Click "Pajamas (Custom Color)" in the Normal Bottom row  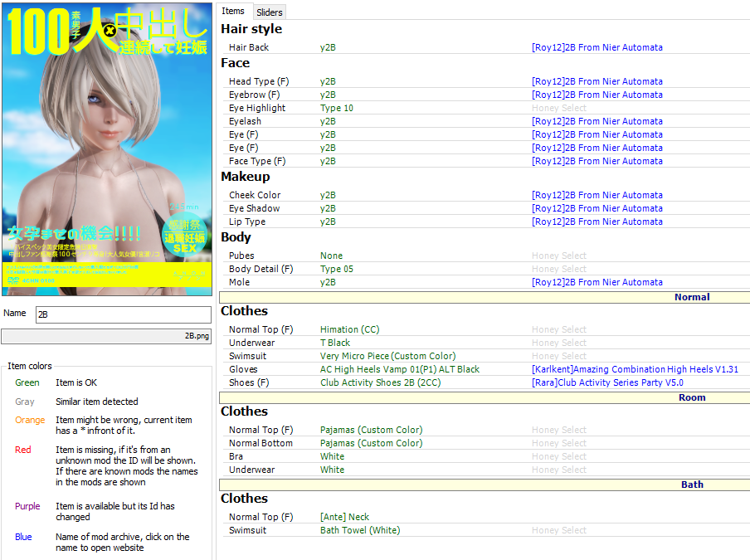tap(372, 443)
